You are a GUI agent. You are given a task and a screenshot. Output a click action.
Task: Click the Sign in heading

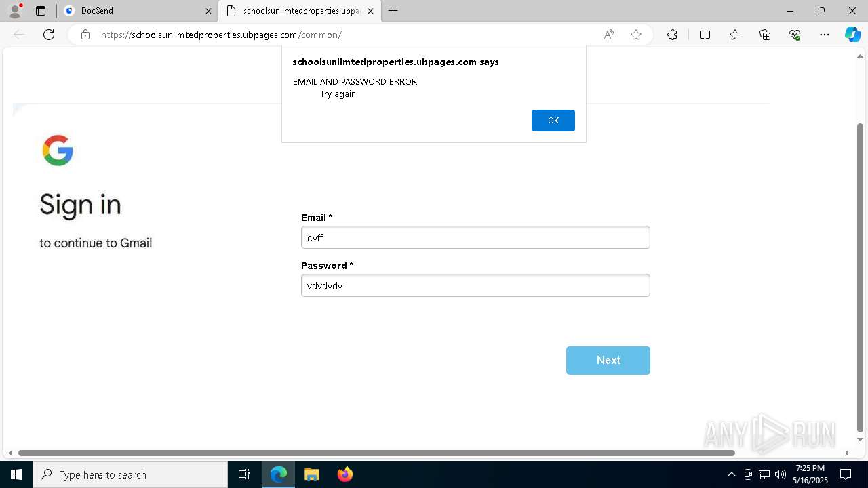point(80,205)
